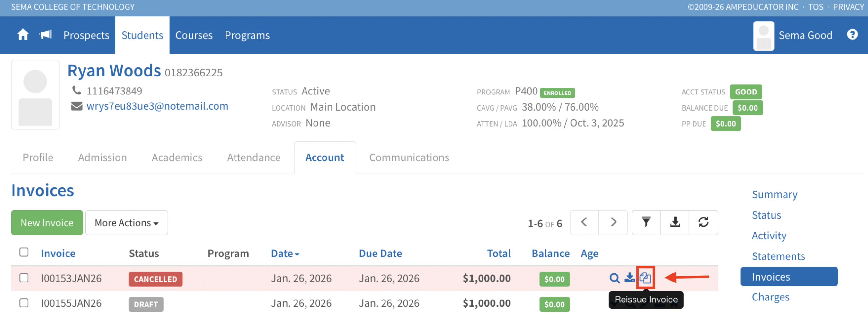
Task: Toggle the select-all invoices checkbox
Action: pyautogui.click(x=24, y=252)
